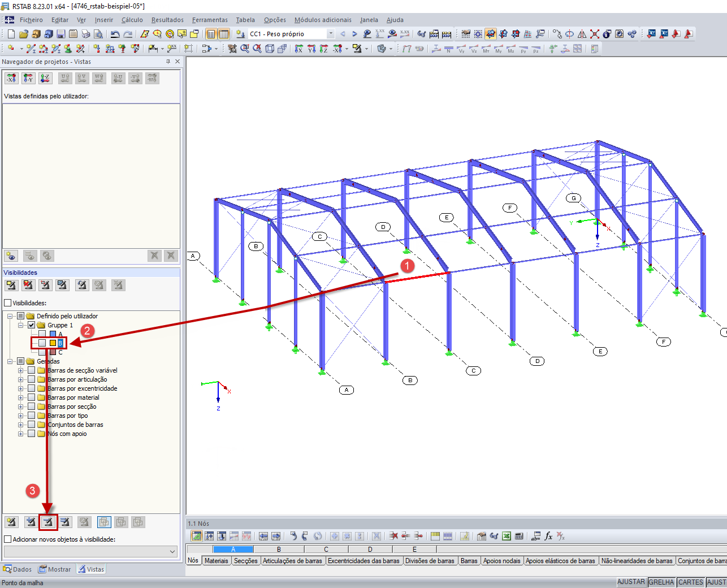Select table column header D
Viewport: 727px width, 588px height.
[x=370, y=549]
